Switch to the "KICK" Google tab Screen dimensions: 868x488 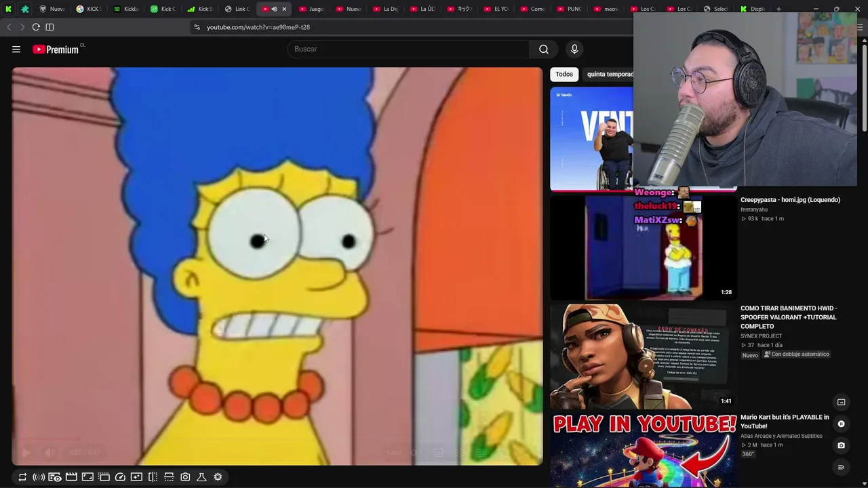88,9
